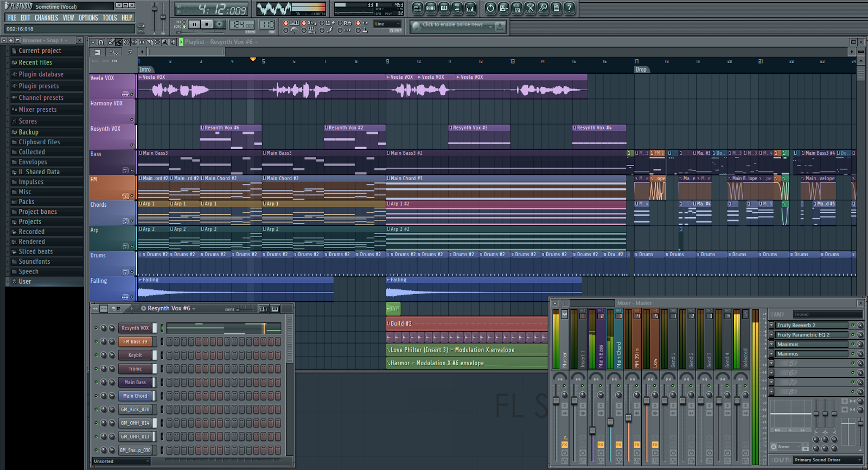Open Plugin database in Browser
This screenshot has height=470, width=868.
(41, 74)
